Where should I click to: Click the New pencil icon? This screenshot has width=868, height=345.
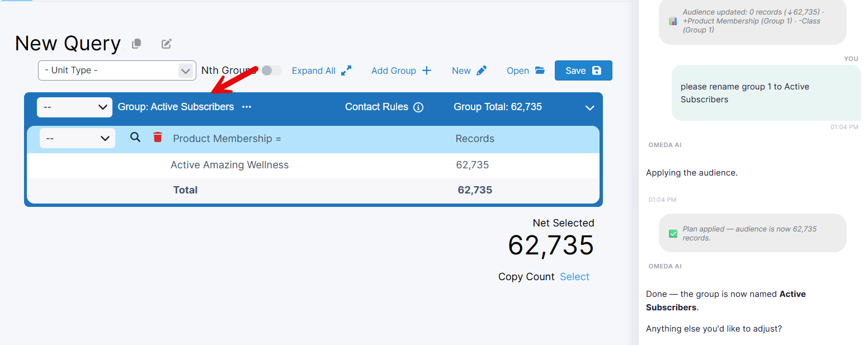482,70
